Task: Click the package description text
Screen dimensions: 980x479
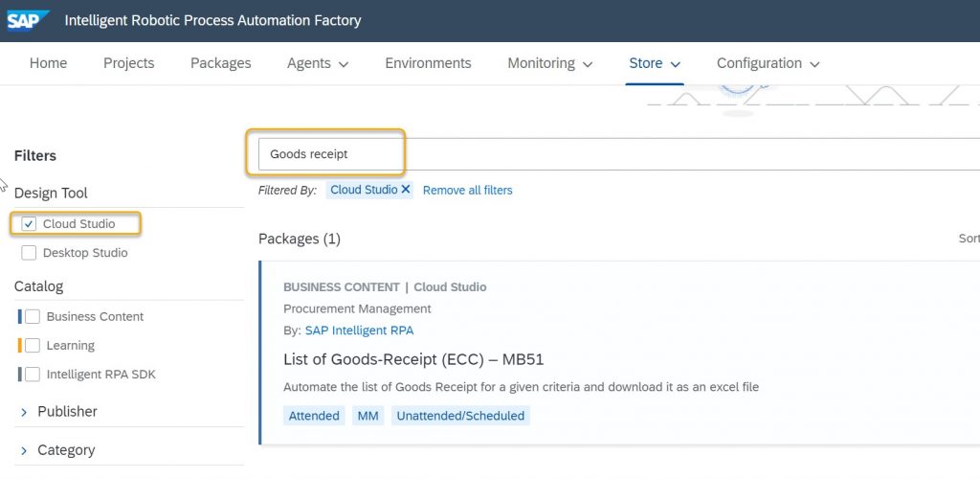Action: pyautogui.click(x=522, y=387)
